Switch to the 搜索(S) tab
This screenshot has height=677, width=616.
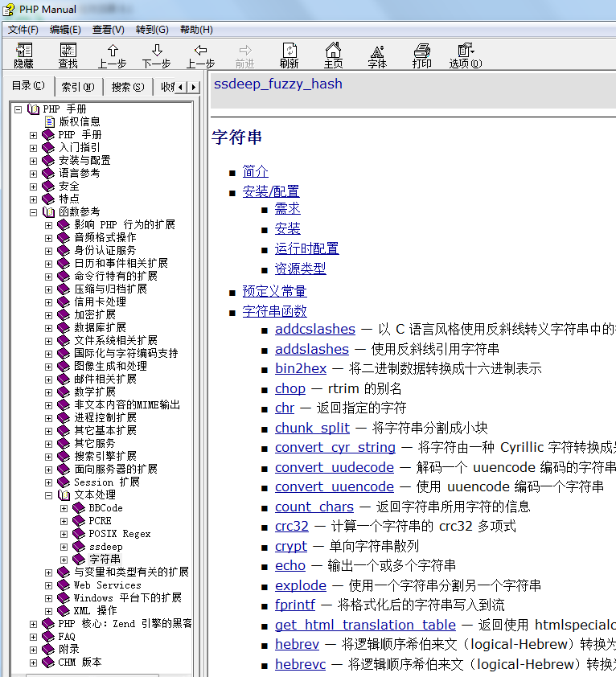[x=129, y=87]
